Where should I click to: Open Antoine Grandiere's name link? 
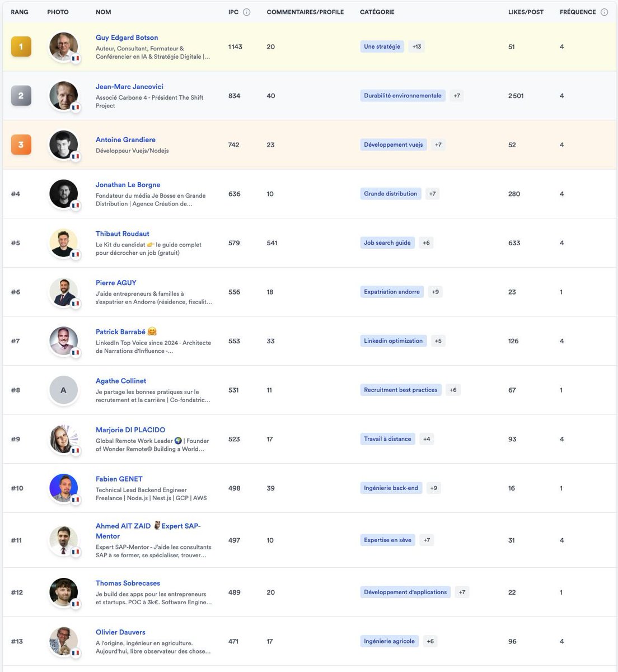[x=125, y=140]
